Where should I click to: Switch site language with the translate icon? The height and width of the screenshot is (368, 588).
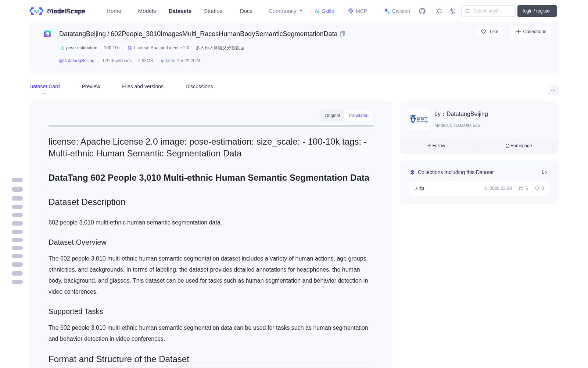coord(453,11)
